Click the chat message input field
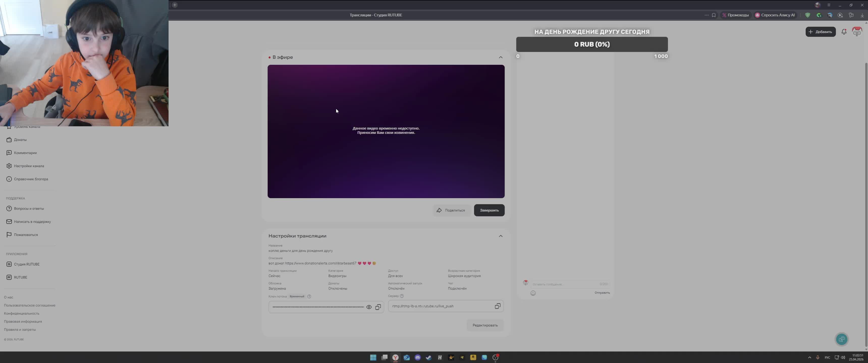The height and width of the screenshot is (363, 868). pos(564,284)
